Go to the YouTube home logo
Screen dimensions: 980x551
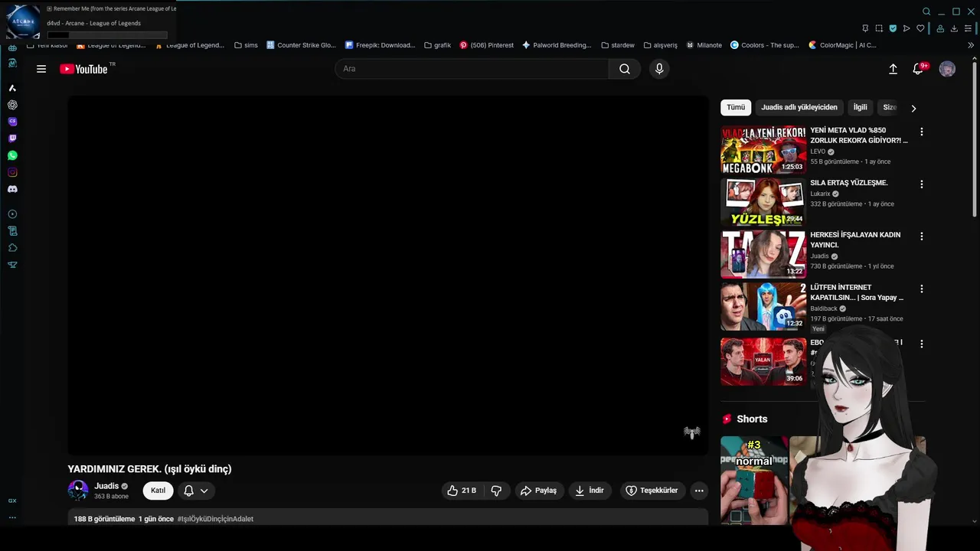click(84, 69)
